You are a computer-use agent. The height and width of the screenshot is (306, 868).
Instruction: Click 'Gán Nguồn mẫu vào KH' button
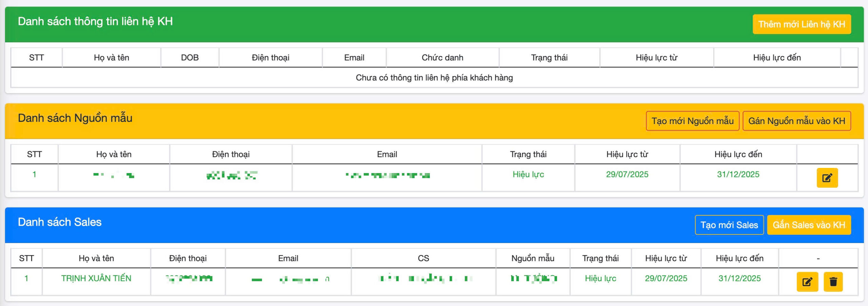point(796,121)
